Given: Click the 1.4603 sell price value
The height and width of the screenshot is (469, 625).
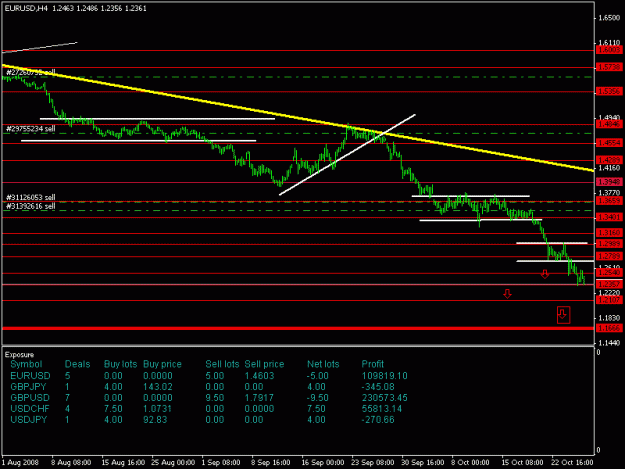Looking at the screenshot, I should (x=259, y=376).
